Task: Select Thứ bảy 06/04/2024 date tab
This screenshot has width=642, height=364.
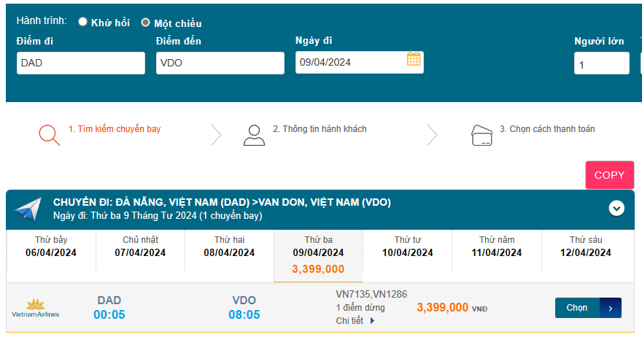Action: click(x=51, y=247)
